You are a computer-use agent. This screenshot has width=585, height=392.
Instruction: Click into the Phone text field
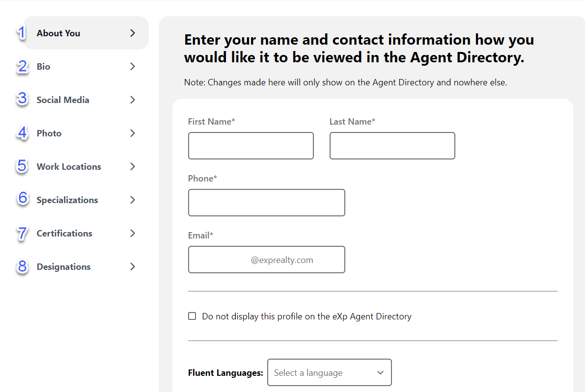266,203
